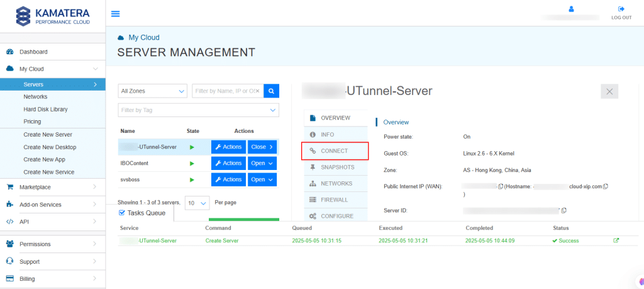This screenshot has width=644, height=289.
Task: Click the My Cloud cloud icon in sidebar
Action: pyautogui.click(x=10, y=69)
